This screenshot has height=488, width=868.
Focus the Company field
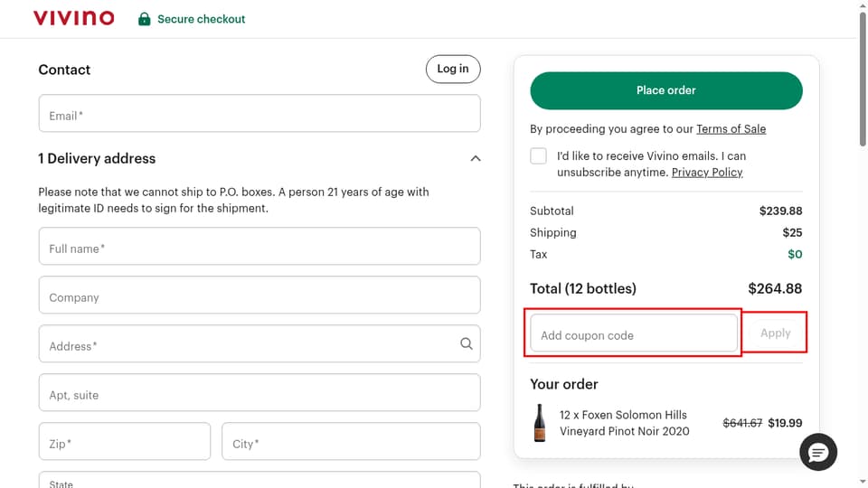point(259,295)
